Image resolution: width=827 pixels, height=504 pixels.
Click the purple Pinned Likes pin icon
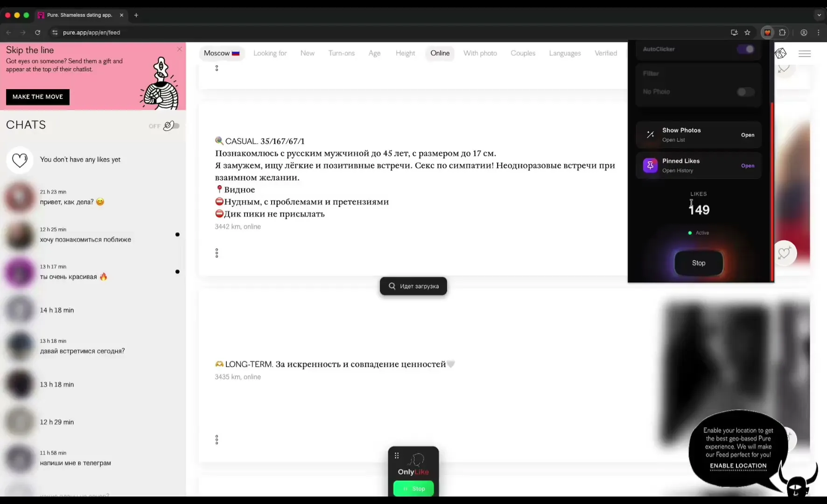pos(650,165)
